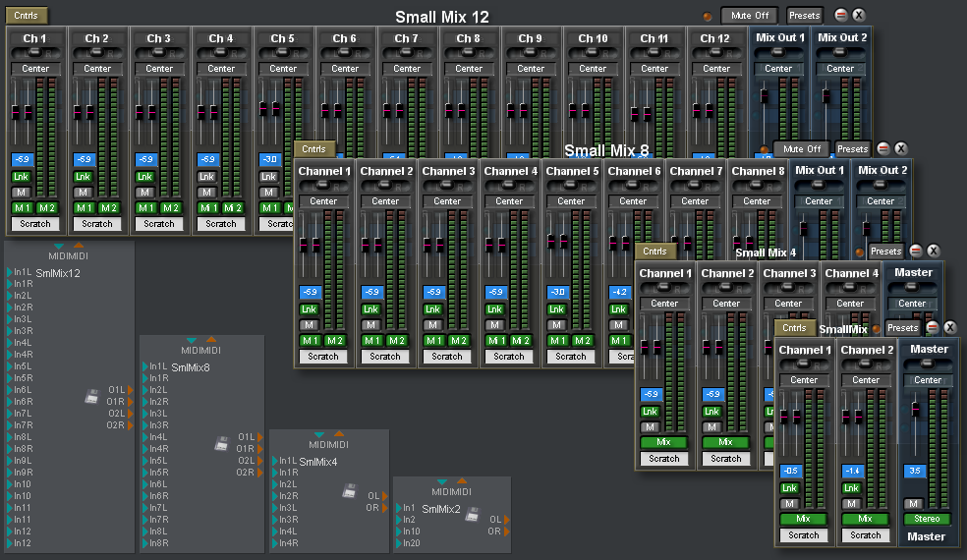The image size is (967, 560).
Task: Open the SmallMix Presets menu
Action: click(902, 328)
